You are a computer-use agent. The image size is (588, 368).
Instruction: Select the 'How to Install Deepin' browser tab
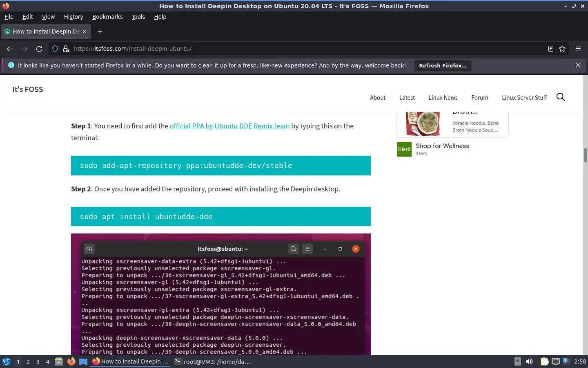46,31
